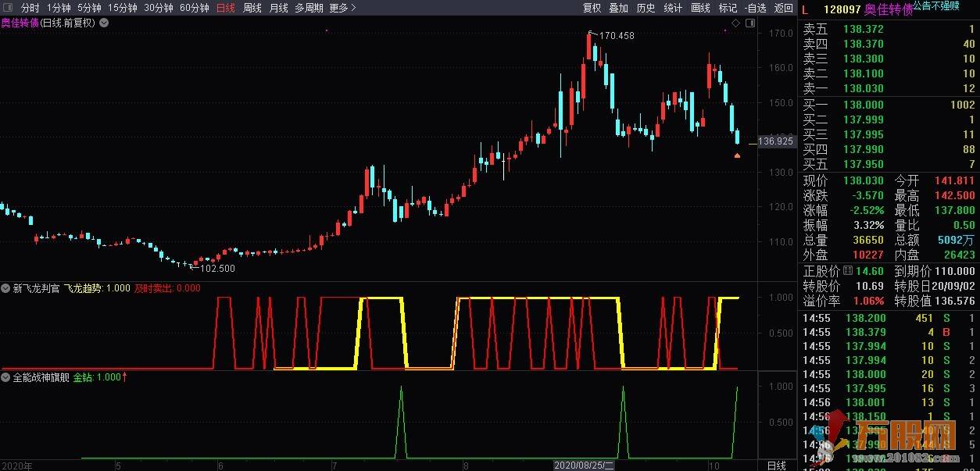Click the 14:55 tick row priced 138.379
The width and height of the screenshot is (980, 471).
[889, 332]
